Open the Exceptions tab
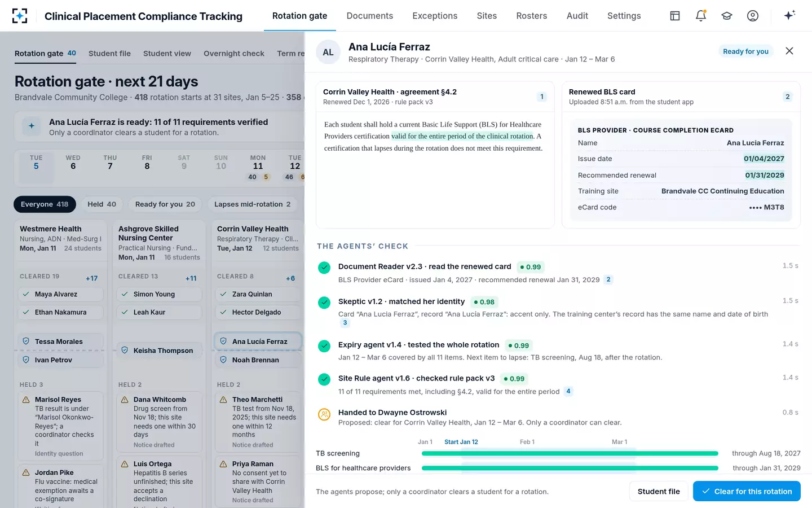Viewport: 812px width, 508px height. click(x=435, y=16)
